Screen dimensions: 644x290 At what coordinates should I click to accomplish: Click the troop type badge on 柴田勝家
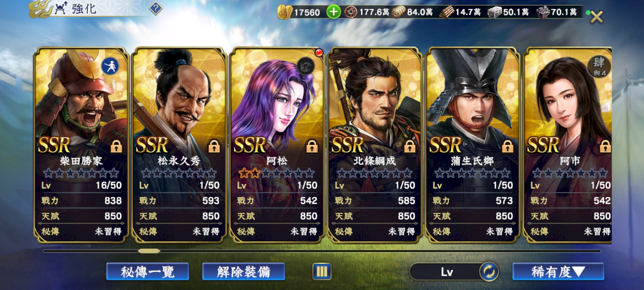click(110, 66)
